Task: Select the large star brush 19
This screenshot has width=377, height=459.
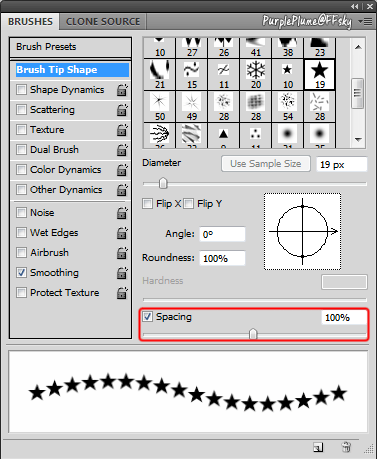Action: pos(320,75)
